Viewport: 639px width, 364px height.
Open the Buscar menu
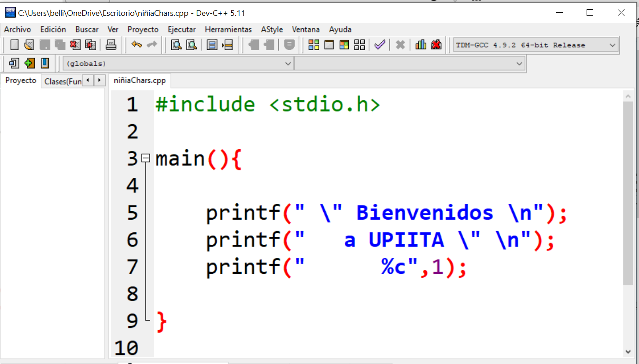click(87, 29)
